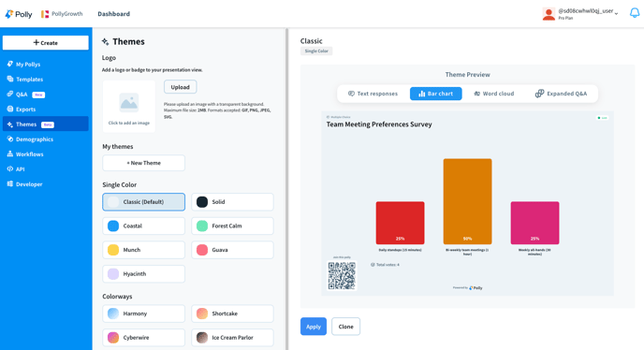
Task: Click the Themes sparkle sidebar icon
Action: click(10, 124)
